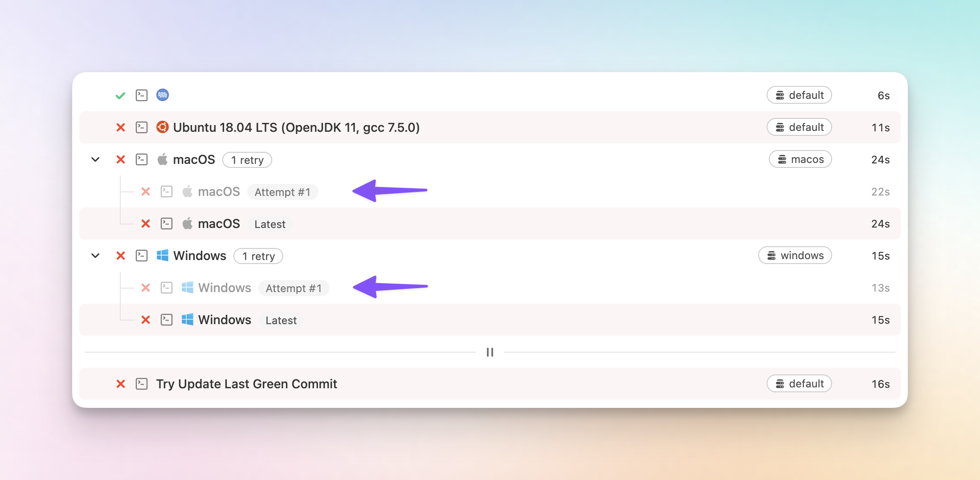Click the red X on Windows Latest

[x=145, y=320]
